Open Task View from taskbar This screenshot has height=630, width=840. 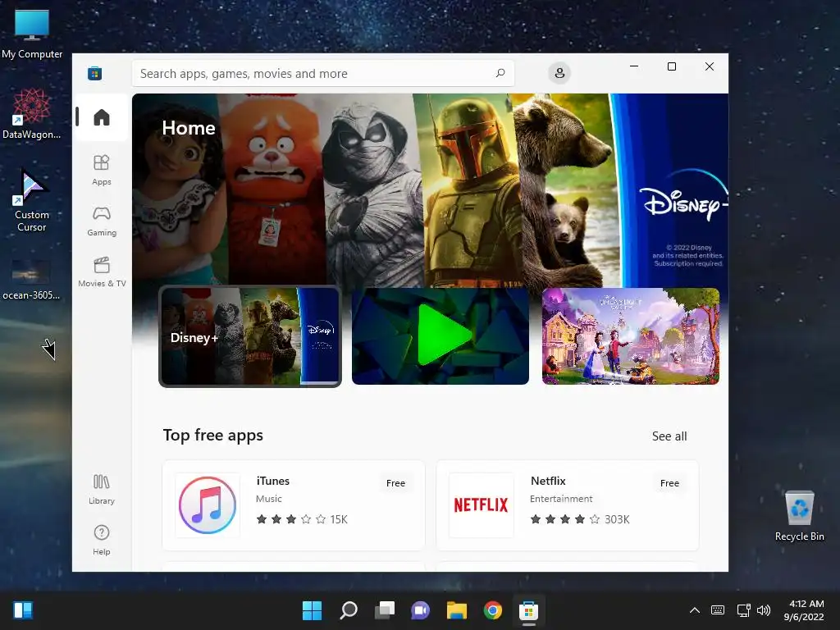tap(384, 610)
